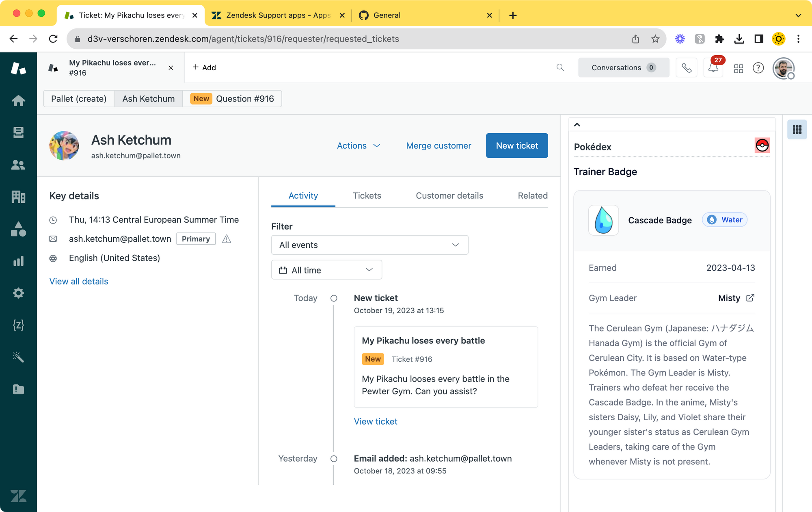Viewport: 812px width, 512px height.
Task: Open the Home dashboard in sidebar
Action: click(18, 100)
